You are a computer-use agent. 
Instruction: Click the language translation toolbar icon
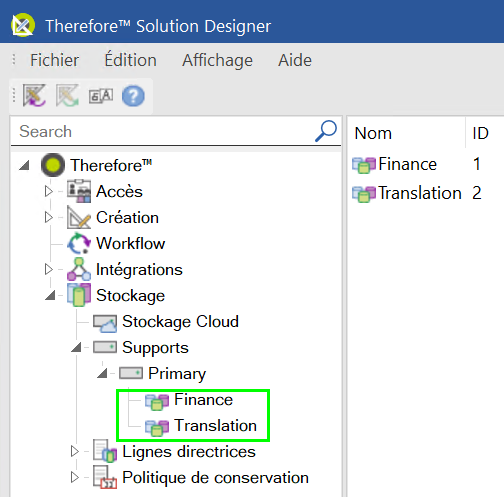[x=101, y=96]
